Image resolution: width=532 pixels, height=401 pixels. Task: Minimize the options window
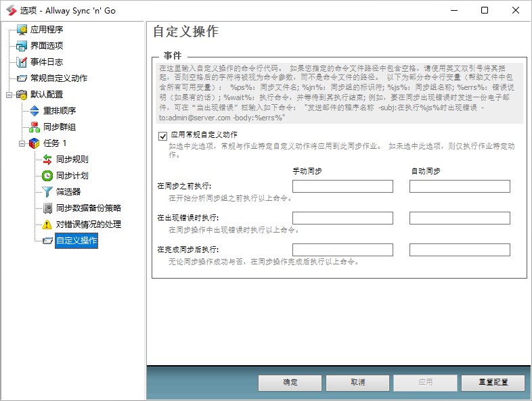tap(454, 10)
